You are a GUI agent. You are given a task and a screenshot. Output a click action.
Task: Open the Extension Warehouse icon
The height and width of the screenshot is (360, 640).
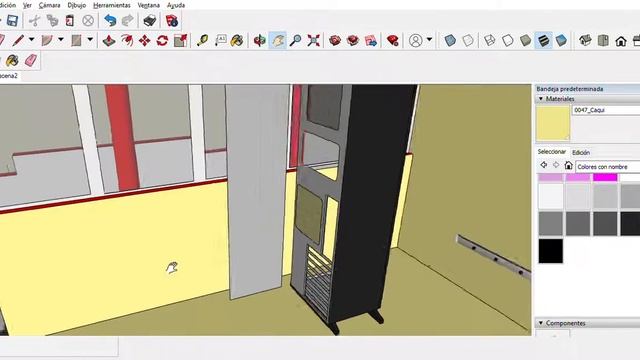353,40
